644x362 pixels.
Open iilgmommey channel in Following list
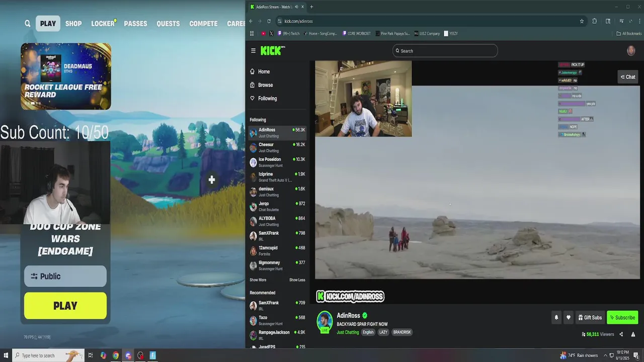coord(278,265)
